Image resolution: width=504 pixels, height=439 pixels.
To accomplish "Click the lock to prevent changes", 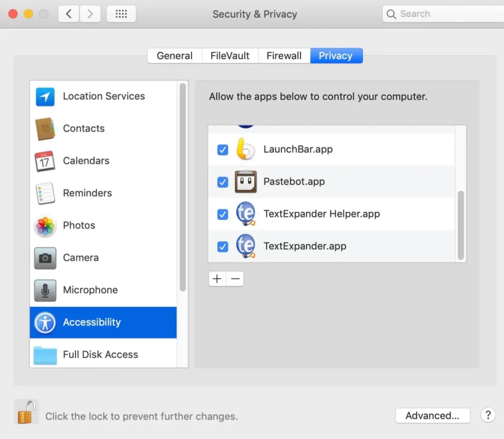I will [26, 412].
